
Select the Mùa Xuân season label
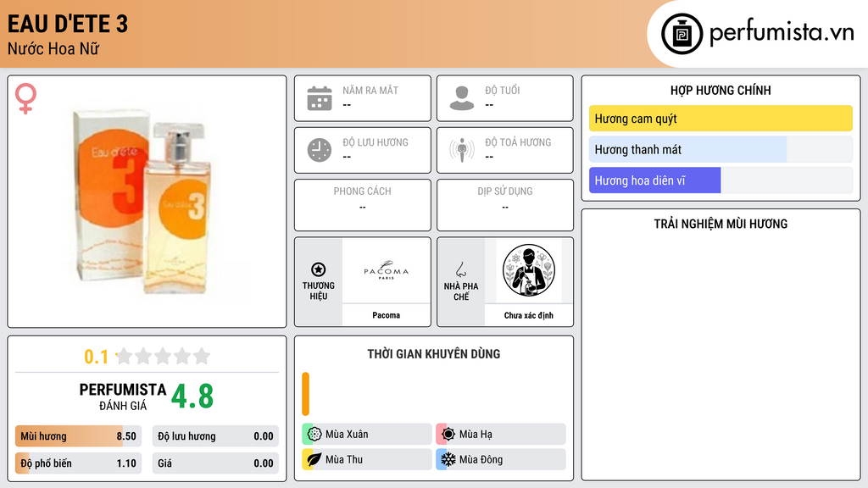(347, 435)
